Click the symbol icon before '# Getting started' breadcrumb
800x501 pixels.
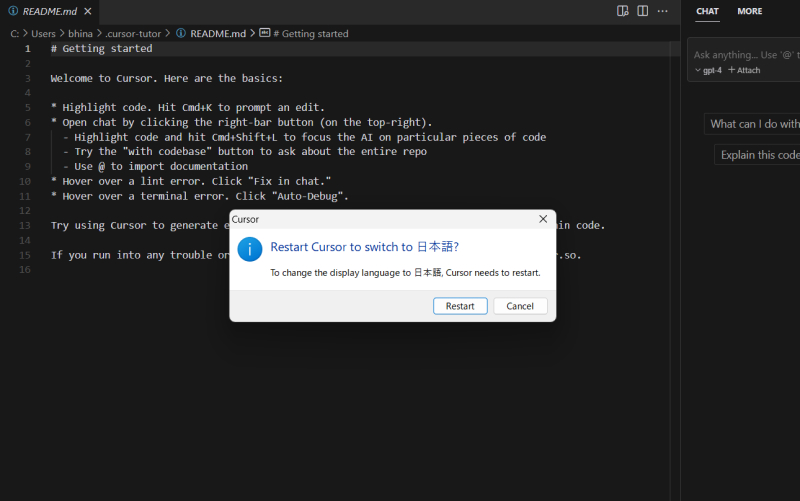[x=264, y=33]
